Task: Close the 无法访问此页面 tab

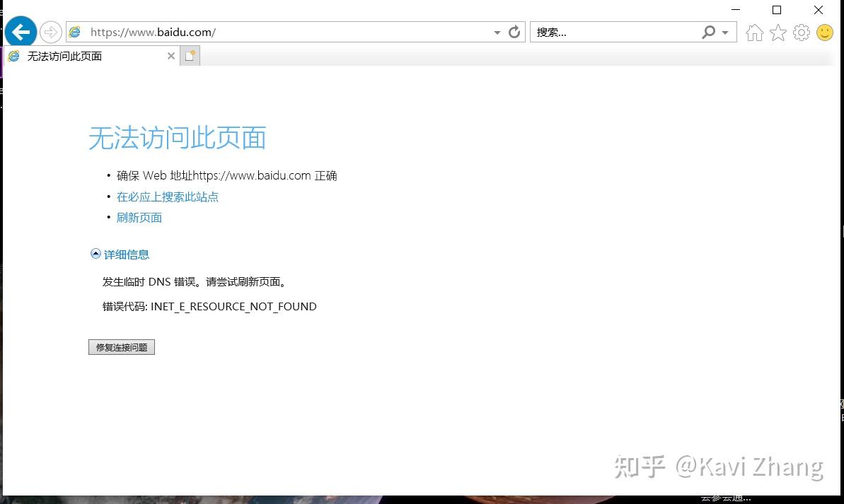Action: tap(170, 56)
